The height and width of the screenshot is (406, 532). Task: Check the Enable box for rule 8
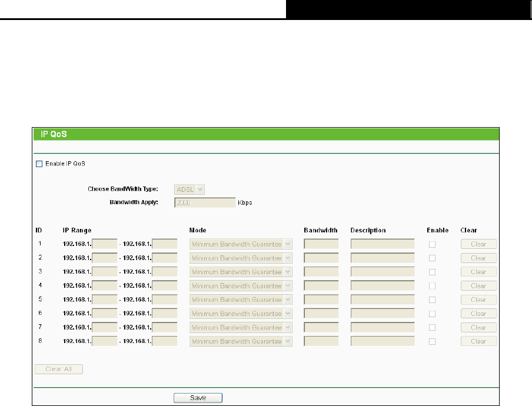(432, 341)
